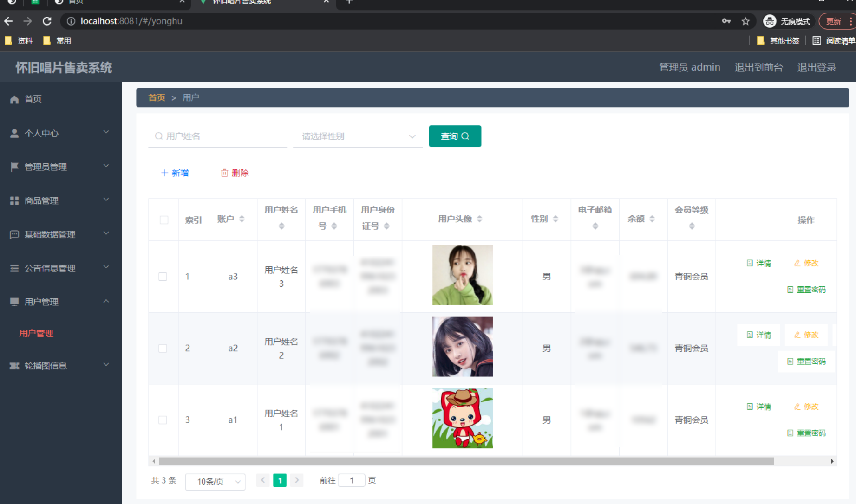The height and width of the screenshot is (504, 856).
Task: Open the 其他书签 bookmarks folder
Action: tap(778, 41)
